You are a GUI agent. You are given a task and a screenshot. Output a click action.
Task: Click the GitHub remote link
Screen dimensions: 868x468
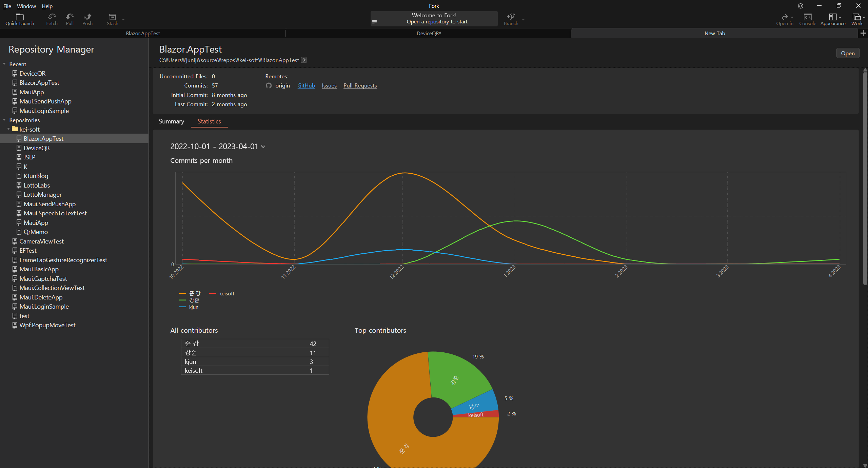click(306, 86)
